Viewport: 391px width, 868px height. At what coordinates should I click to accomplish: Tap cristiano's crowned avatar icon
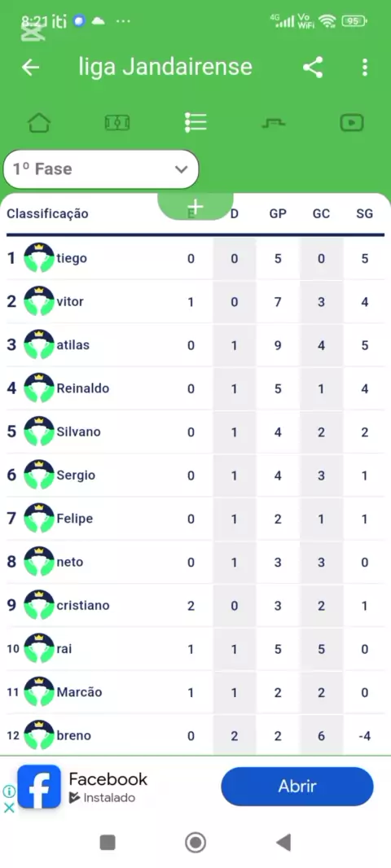coord(39,605)
